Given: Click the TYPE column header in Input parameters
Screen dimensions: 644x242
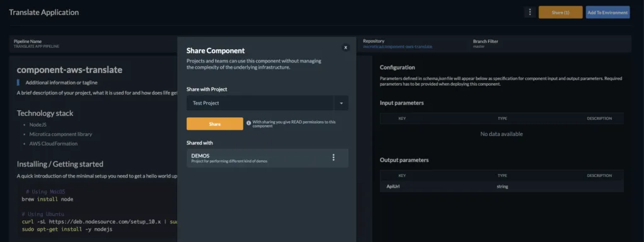Looking at the screenshot, I should click(502, 118).
